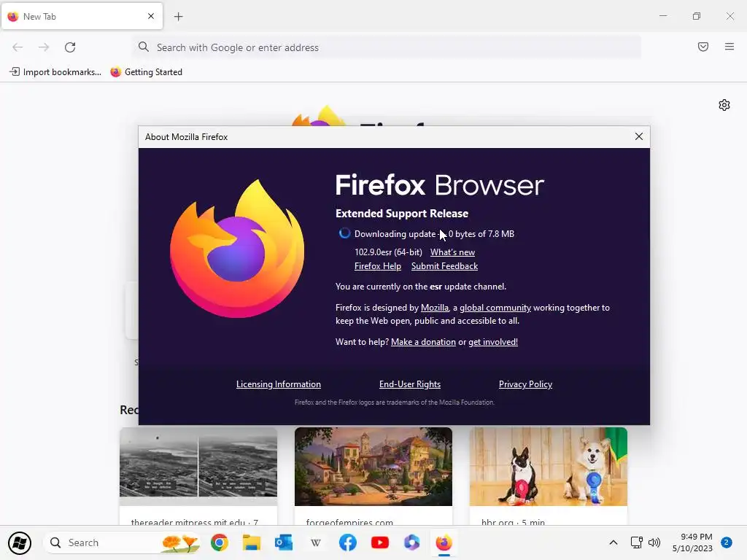
Task: Click the update download spinner icon
Action: coord(344,233)
